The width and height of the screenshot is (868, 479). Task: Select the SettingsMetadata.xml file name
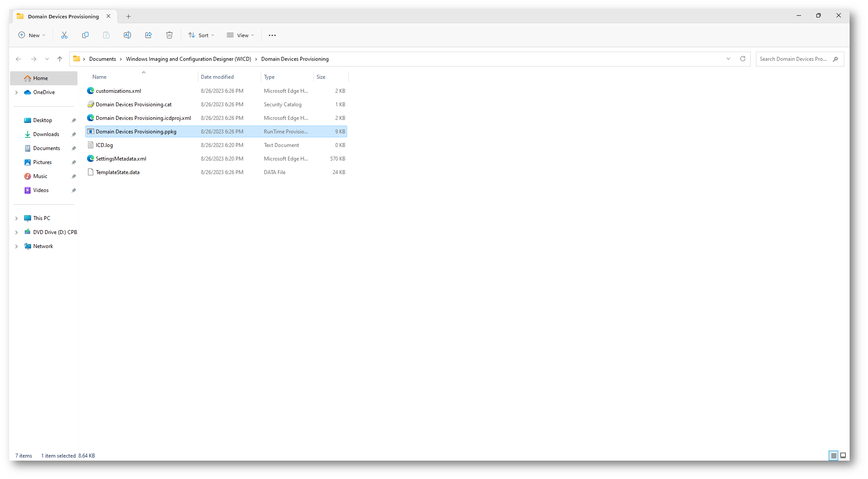(121, 159)
